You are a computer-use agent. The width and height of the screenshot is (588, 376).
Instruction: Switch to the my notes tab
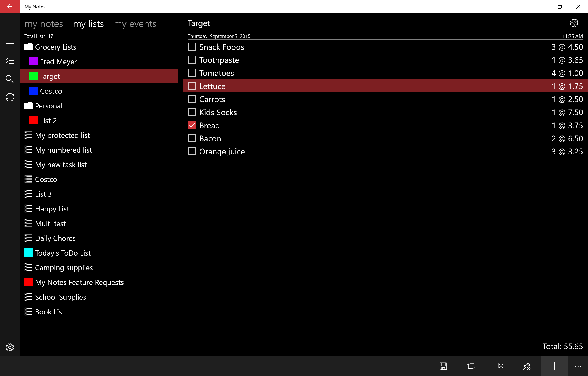tap(44, 24)
